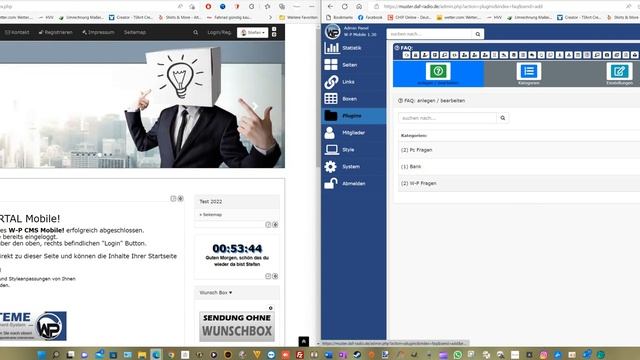Click the System gear icon
Screen dimensions: 640x360
tap(330, 167)
